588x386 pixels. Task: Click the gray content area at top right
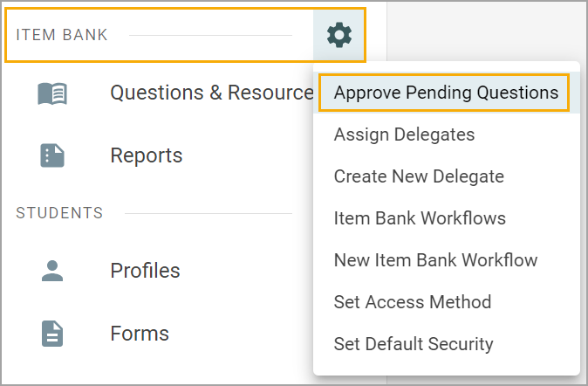click(487, 31)
